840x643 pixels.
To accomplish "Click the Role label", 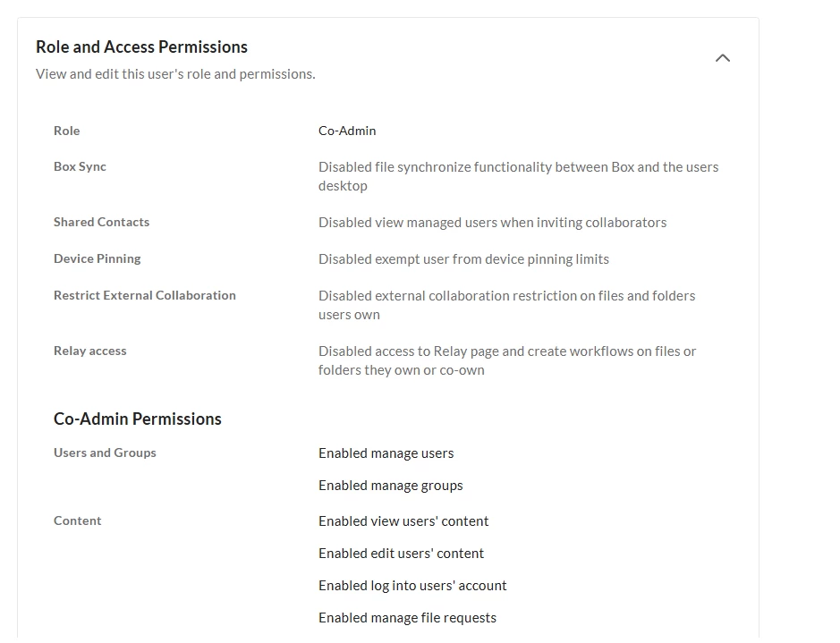I will [66, 131].
